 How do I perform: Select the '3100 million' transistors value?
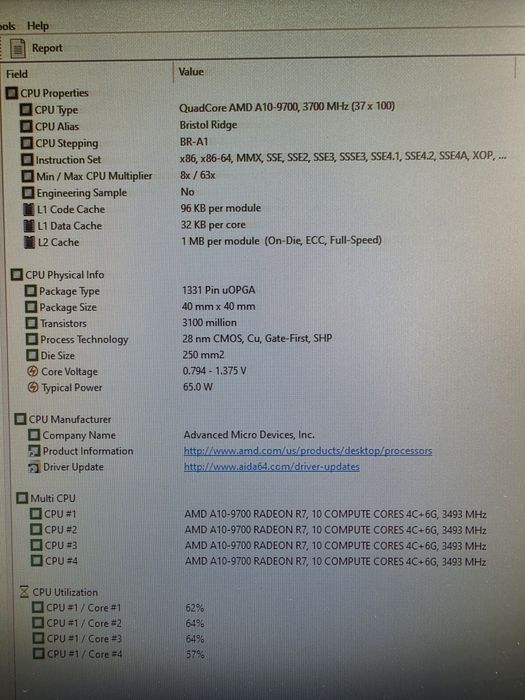(209, 322)
